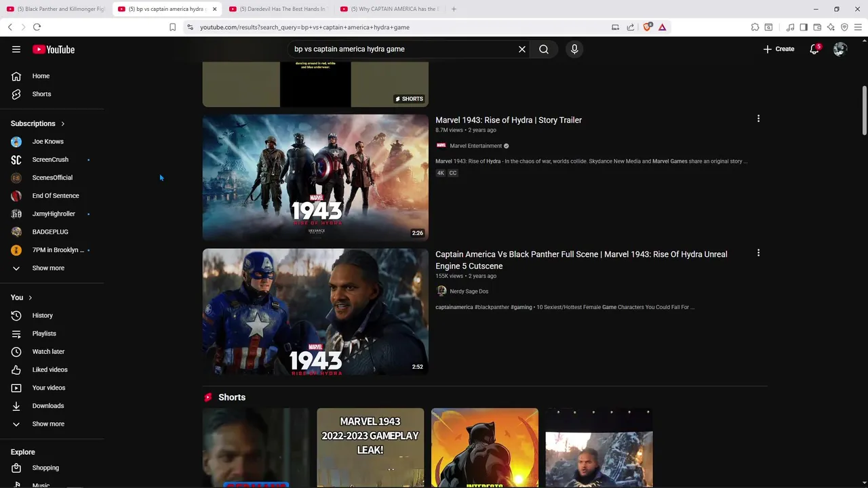The image size is (868, 488).
Task: Open the Marvel 1943 Gameplay Leak short
Action: [x=370, y=447]
